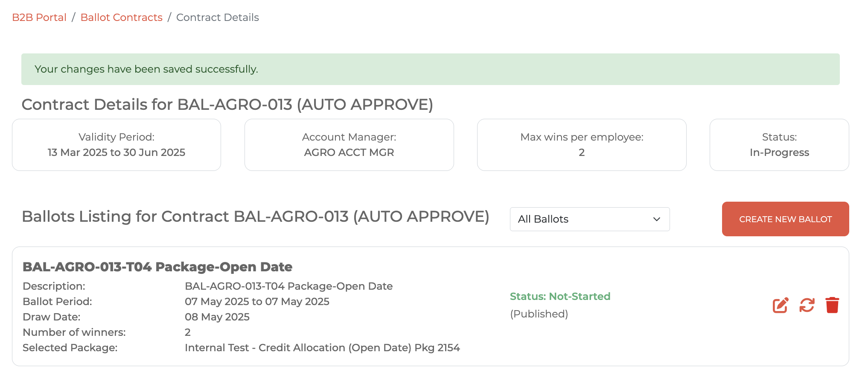Click the Draw Date value 08 May 2025
This screenshot has width=868, height=376.
pyautogui.click(x=217, y=317)
